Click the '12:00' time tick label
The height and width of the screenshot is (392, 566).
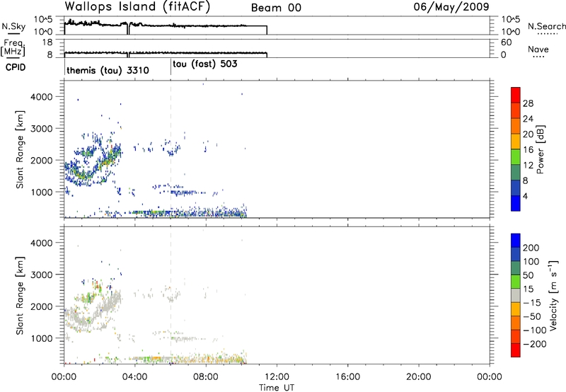tap(277, 377)
